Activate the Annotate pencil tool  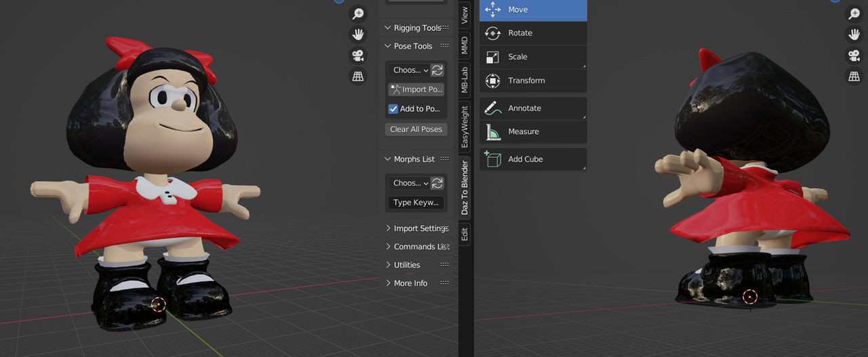[x=533, y=108]
